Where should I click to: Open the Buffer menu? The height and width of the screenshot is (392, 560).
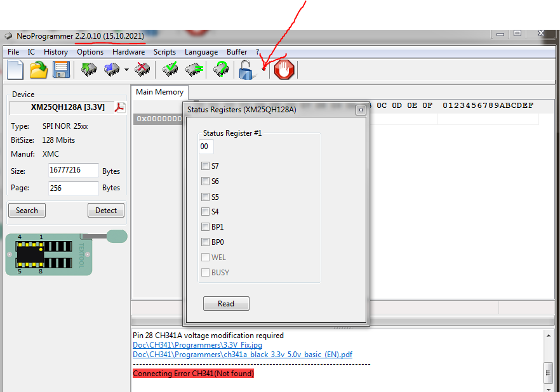(x=237, y=52)
